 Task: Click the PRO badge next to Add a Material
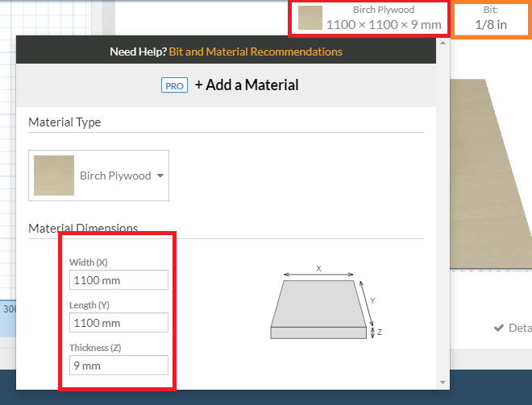174,85
